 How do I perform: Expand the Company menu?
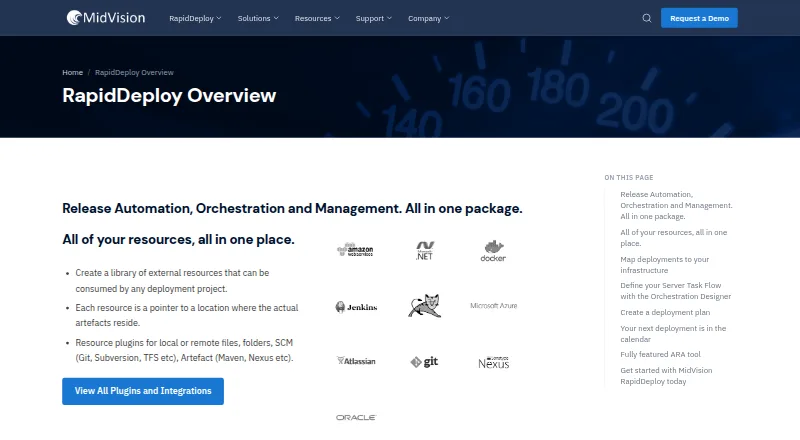click(429, 18)
